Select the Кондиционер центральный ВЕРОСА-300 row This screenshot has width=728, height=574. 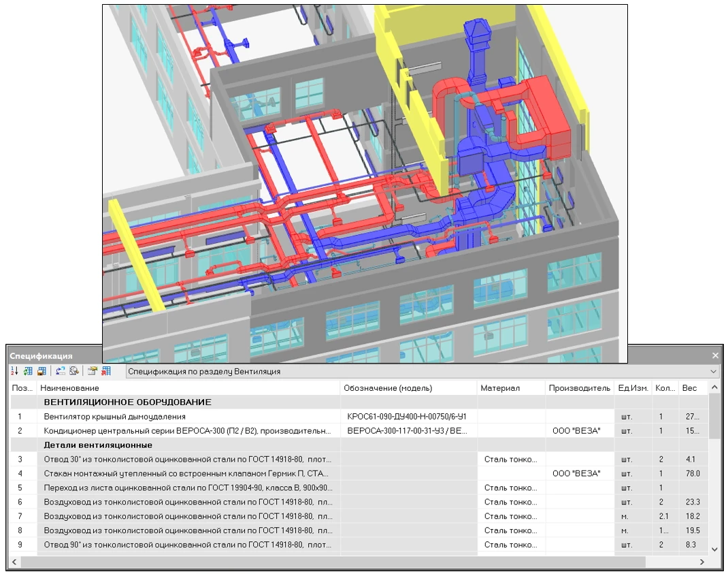[x=191, y=430]
